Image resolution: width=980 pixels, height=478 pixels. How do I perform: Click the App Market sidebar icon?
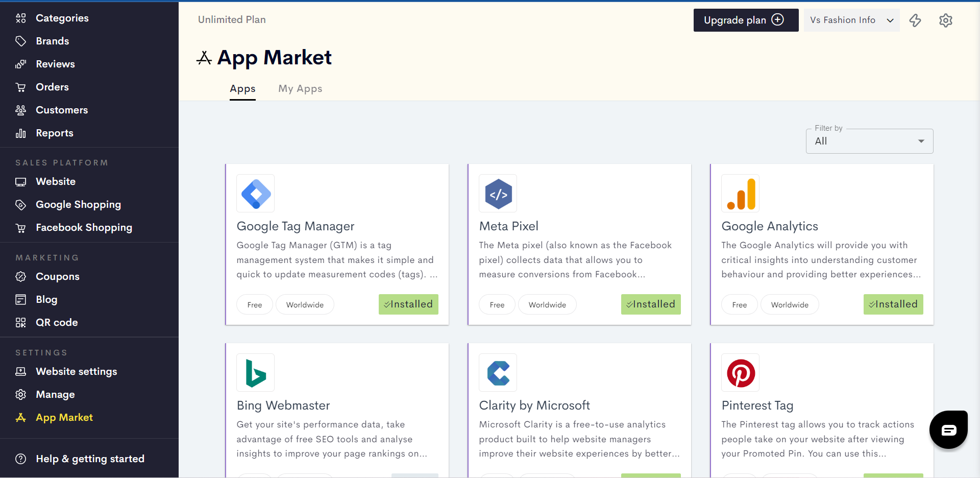(20, 417)
